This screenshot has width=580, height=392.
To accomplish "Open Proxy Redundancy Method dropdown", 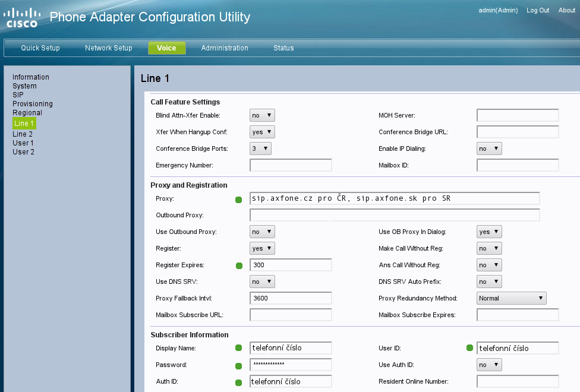I will (511, 298).
